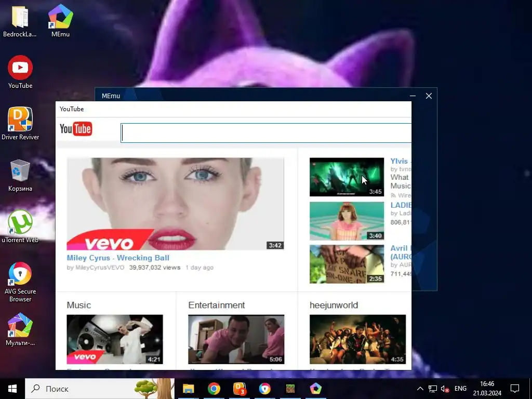532x399 pixels.
Task: Open the network status tray icon
Action: coord(433,389)
